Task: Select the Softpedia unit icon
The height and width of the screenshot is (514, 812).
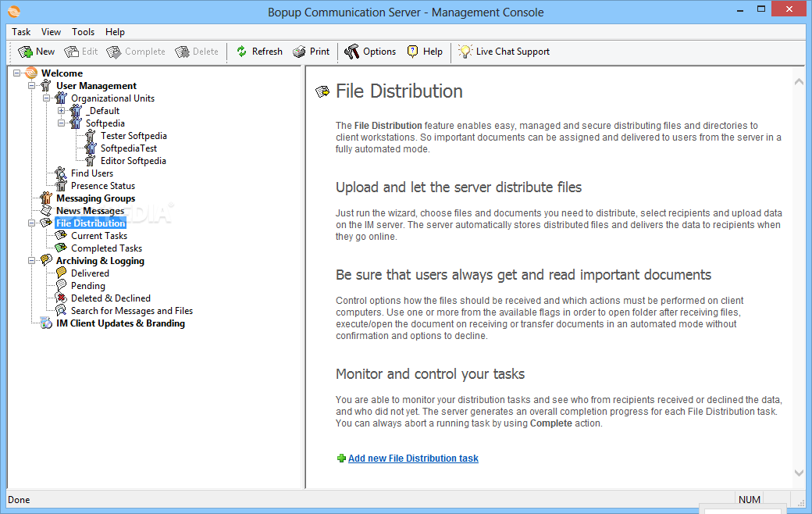Action: coord(76,123)
